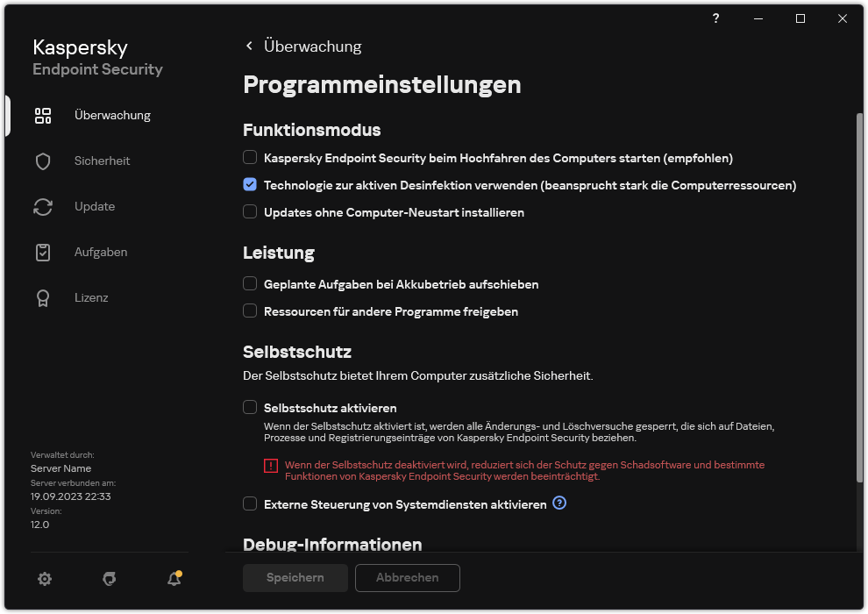Open application settings via gear icon
This screenshot has height=614, width=868.
click(44, 579)
